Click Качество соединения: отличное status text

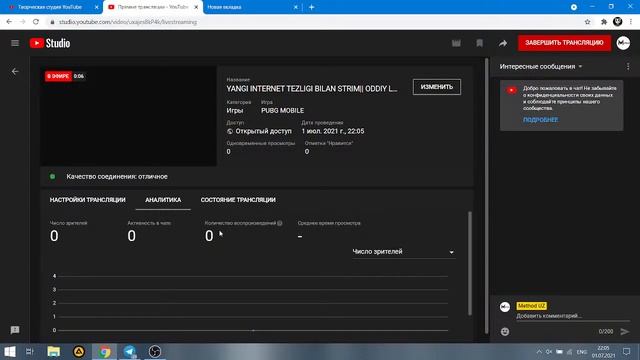(117, 177)
